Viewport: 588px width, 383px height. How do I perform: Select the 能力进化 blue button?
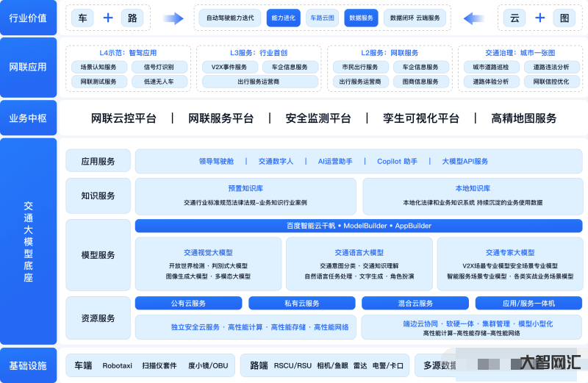(283, 18)
